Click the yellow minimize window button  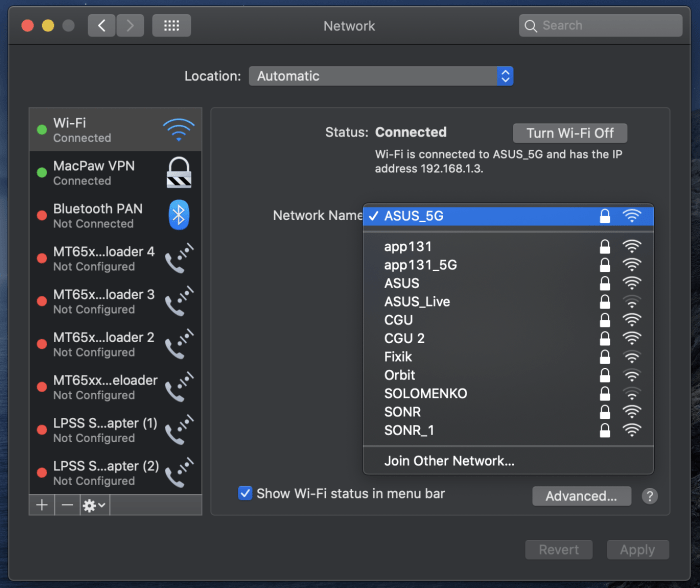pos(48,25)
